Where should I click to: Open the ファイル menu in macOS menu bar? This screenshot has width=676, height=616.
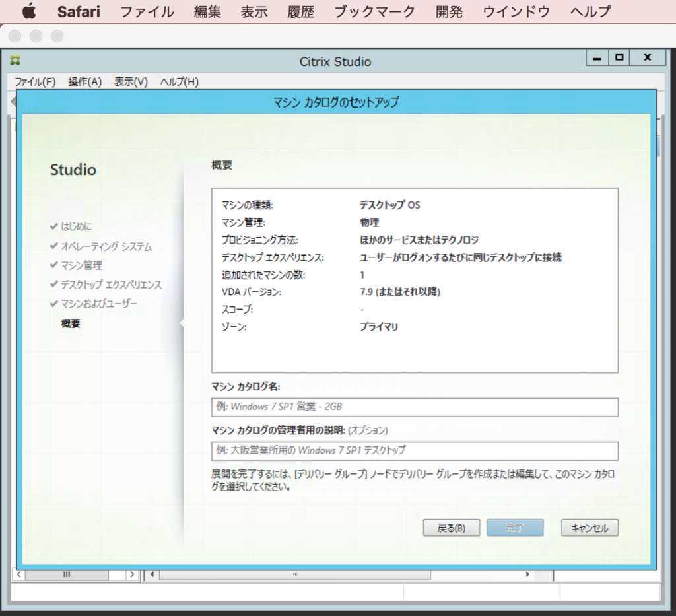(147, 12)
